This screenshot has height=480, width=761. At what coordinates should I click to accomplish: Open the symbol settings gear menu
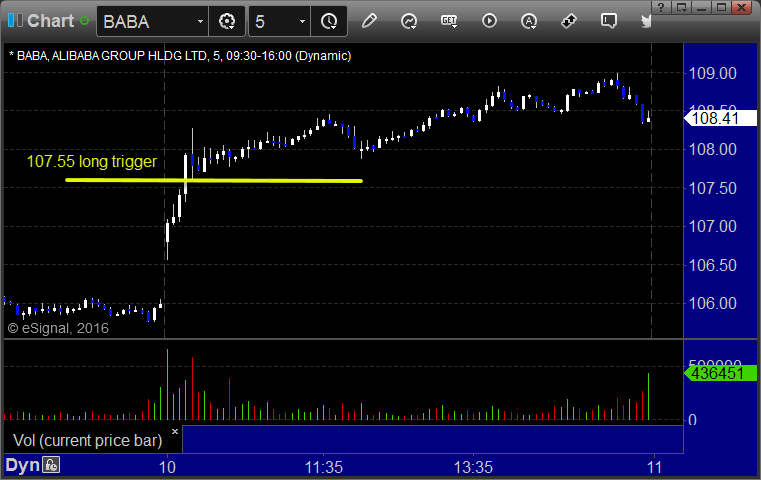point(227,21)
